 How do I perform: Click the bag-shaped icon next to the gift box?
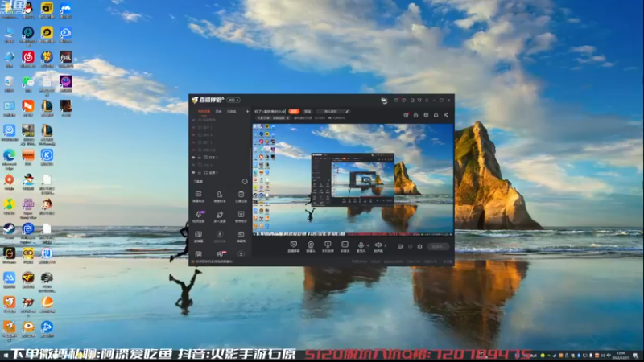[415, 115]
